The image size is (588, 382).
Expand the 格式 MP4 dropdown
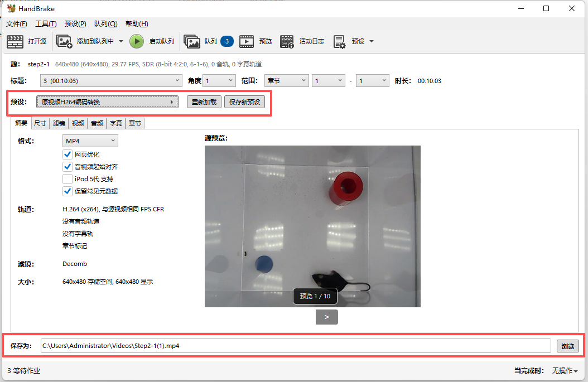90,141
